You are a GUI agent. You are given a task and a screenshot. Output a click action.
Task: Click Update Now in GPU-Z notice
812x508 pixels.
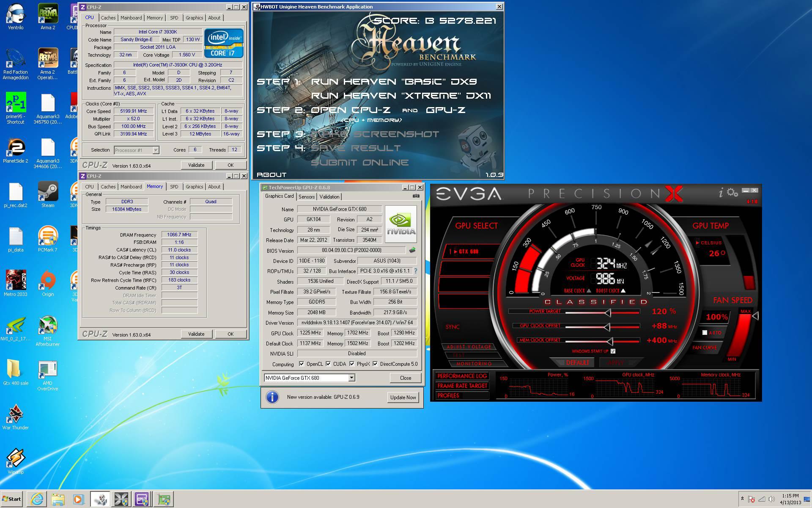click(403, 397)
